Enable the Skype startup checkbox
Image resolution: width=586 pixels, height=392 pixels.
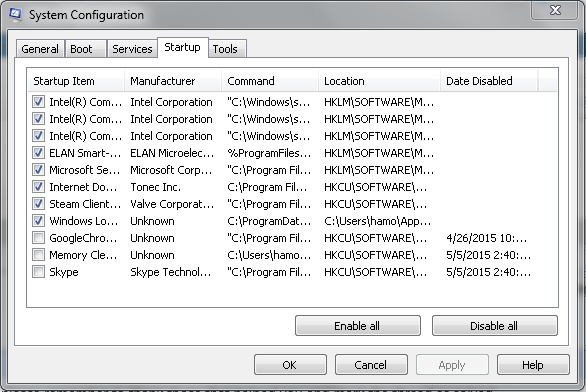point(38,272)
